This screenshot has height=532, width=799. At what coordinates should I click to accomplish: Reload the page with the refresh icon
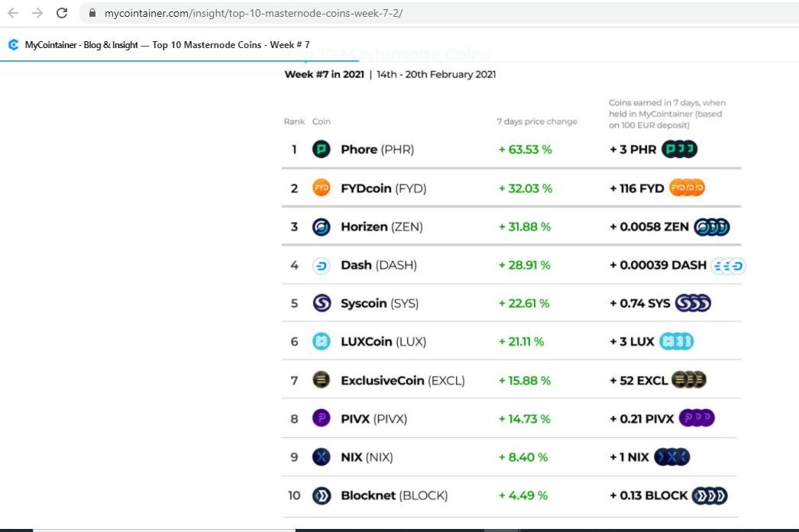click(x=62, y=13)
